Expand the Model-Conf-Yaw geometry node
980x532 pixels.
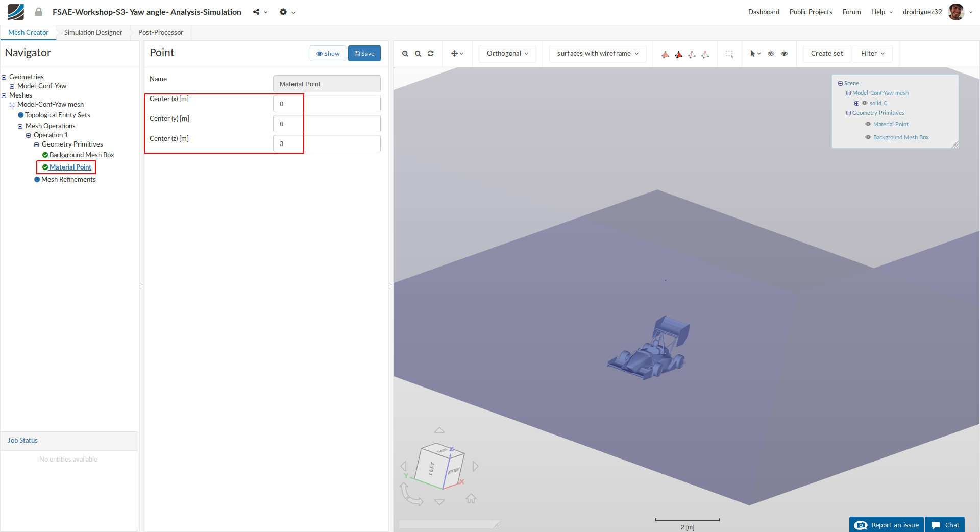(x=12, y=86)
